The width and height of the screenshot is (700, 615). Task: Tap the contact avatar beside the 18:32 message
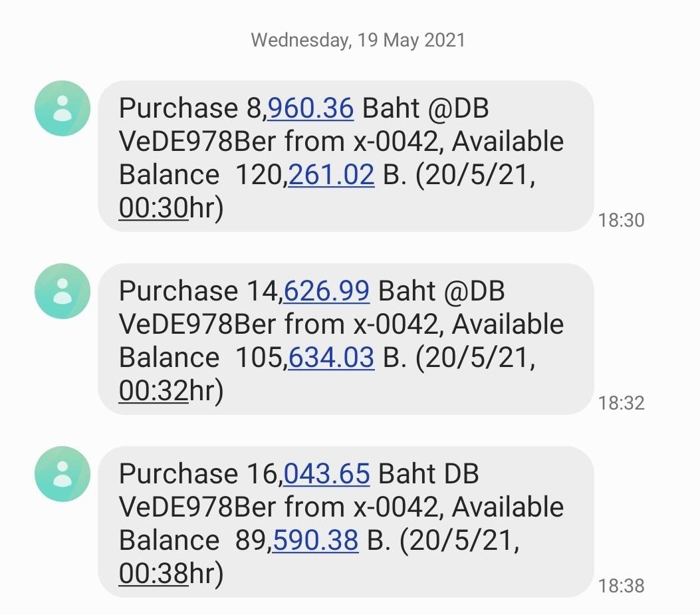pyautogui.click(x=62, y=291)
